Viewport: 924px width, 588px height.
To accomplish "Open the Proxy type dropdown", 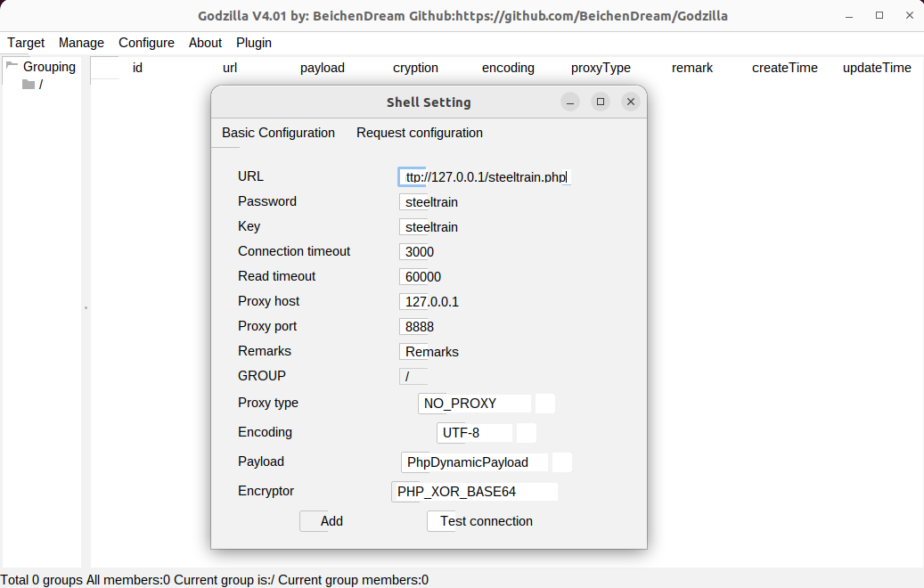I will tap(544, 404).
